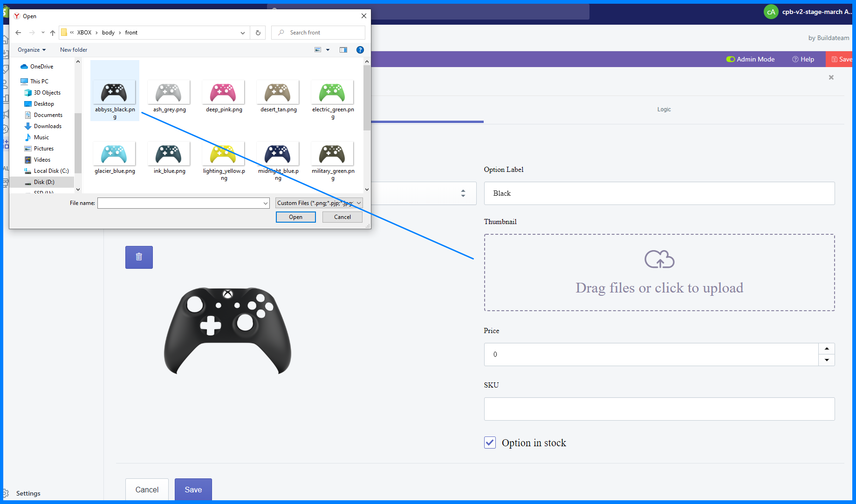Close the Open dialog window
Viewport: 856px width, 504px height.
pos(364,16)
